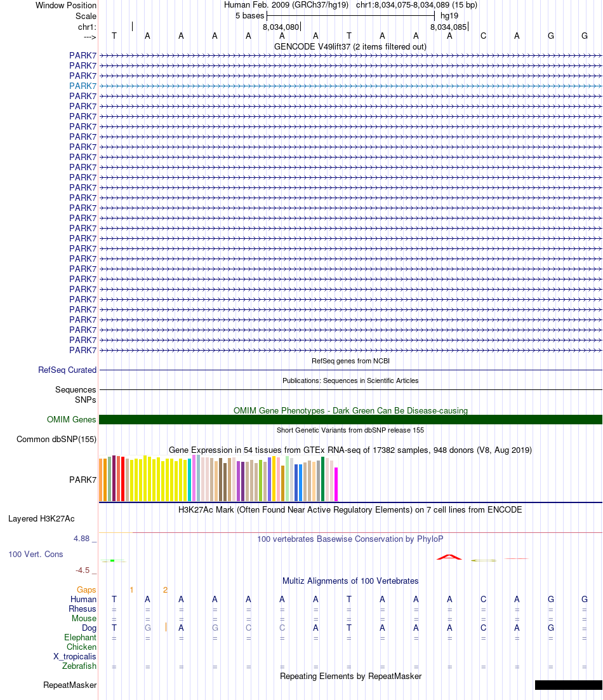The width and height of the screenshot is (603, 700).
Task: Select the Zebrafish alignment row label
Action: tap(79, 666)
